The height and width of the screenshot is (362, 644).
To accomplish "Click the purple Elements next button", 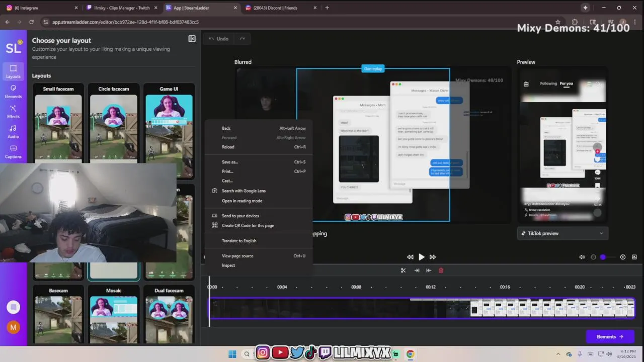I will 610,337.
